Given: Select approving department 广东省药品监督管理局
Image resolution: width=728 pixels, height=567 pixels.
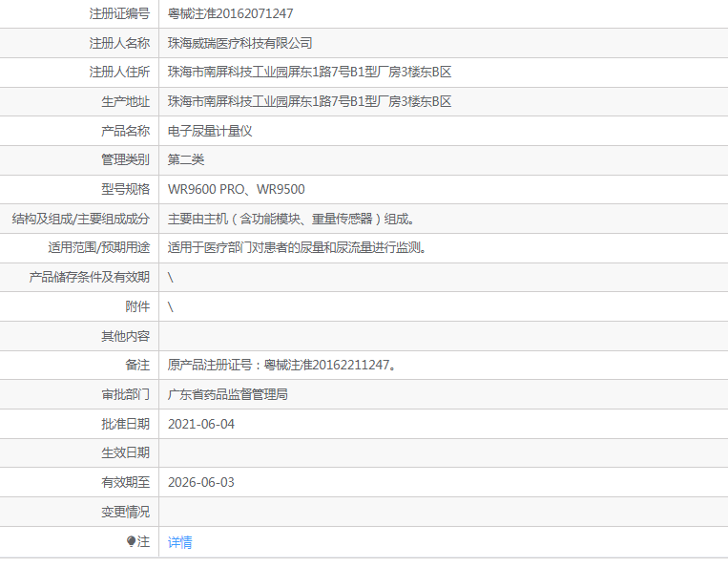Looking at the screenshot, I should pyautogui.click(x=227, y=395).
